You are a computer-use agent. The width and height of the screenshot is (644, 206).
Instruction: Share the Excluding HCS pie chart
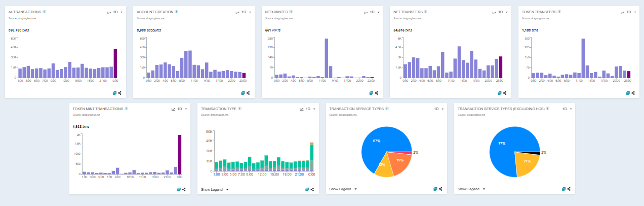click(569, 189)
